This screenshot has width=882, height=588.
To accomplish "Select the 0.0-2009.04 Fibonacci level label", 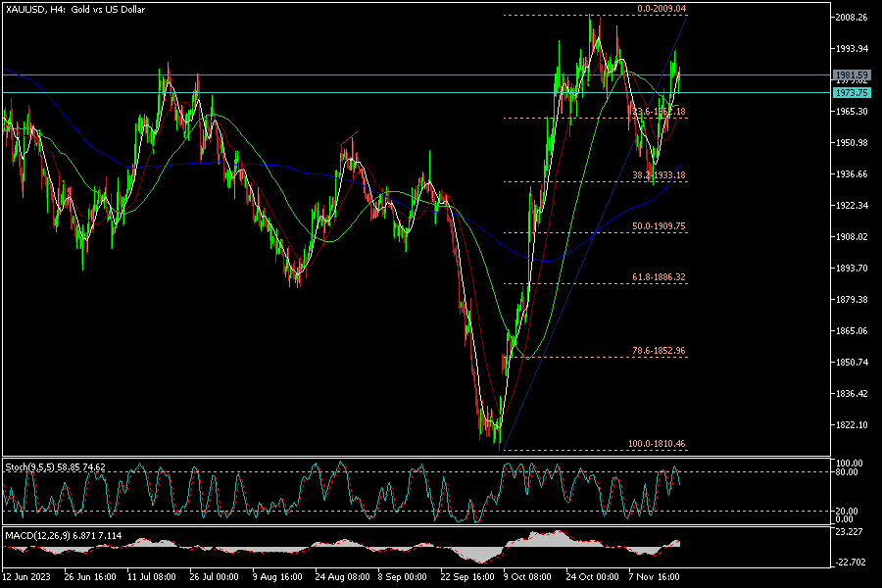I will click(x=661, y=9).
